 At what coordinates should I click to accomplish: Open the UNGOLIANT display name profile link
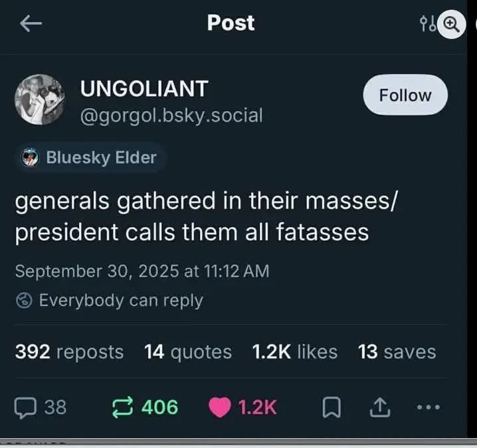tap(144, 88)
